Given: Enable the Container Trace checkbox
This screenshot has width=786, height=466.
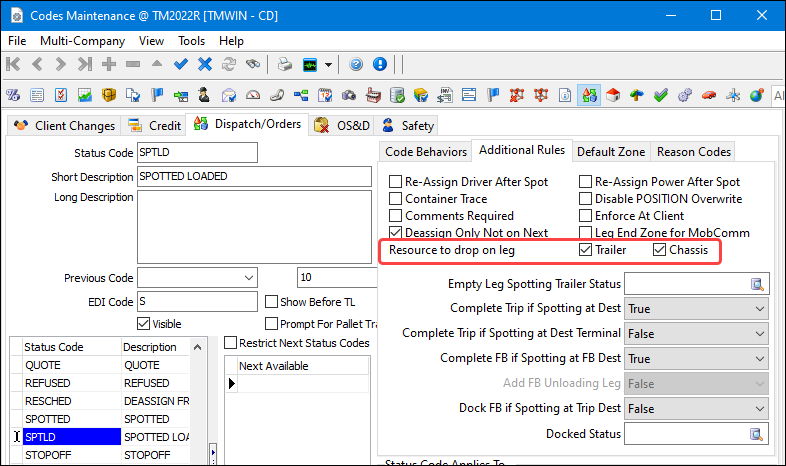Looking at the screenshot, I should [396, 199].
